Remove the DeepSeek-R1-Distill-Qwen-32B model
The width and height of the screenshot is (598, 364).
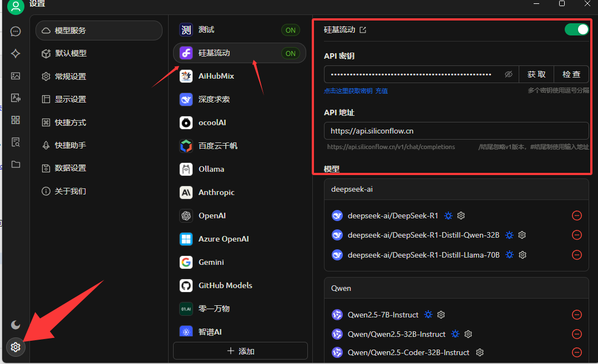click(577, 235)
